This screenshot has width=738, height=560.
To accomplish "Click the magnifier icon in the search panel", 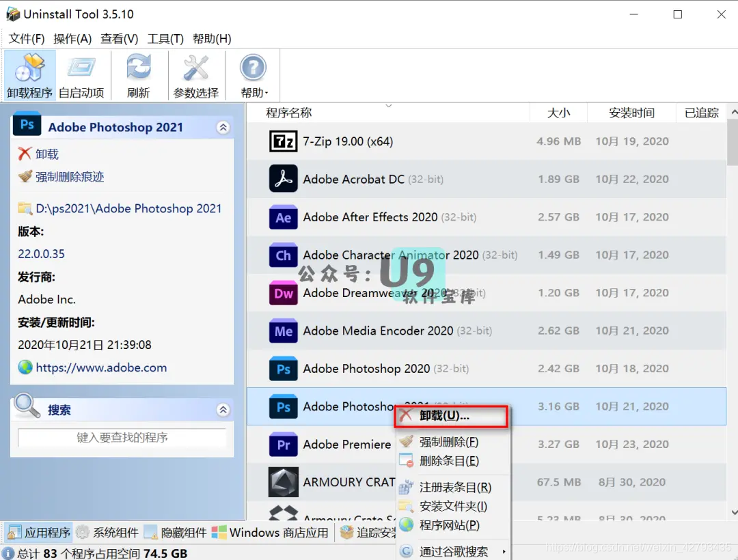I will click(x=27, y=405).
